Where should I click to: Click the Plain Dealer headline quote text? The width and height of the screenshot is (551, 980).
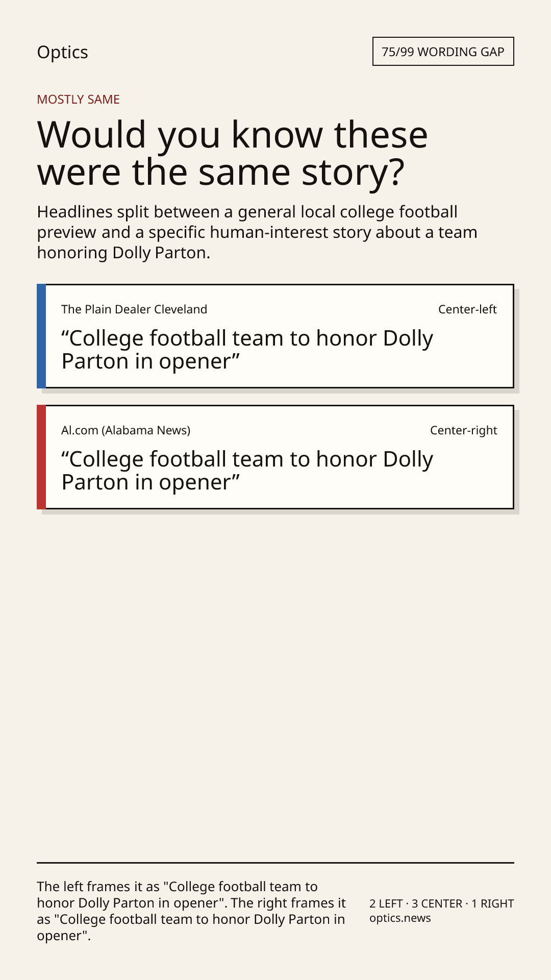(247, 350)
